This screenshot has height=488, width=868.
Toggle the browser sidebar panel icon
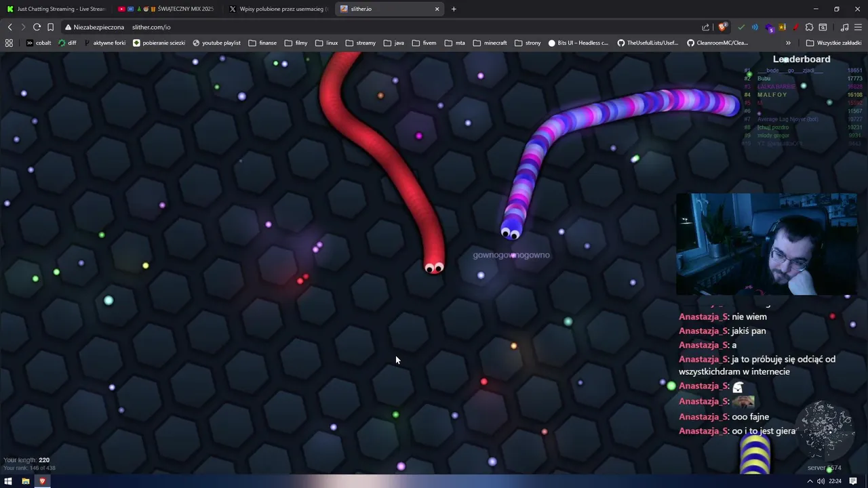pyautogui.click(x=823, y=27)
